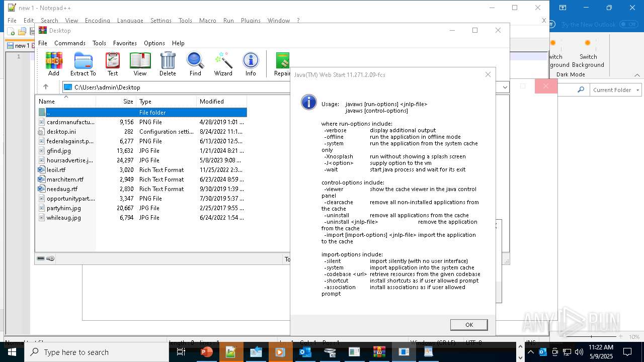This screenshot has width=644, height=362.
Task: Run the Test archive tool
Action: (x=113, y=64)
